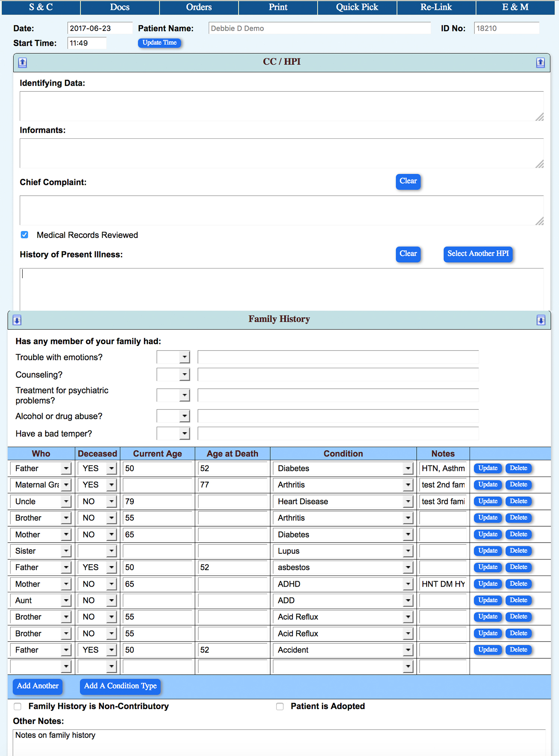The height and width of the screenshot is (756, 559).
Task: Open the Condition dropdown showing Heart Disease
Action: (x=343, y=501)
